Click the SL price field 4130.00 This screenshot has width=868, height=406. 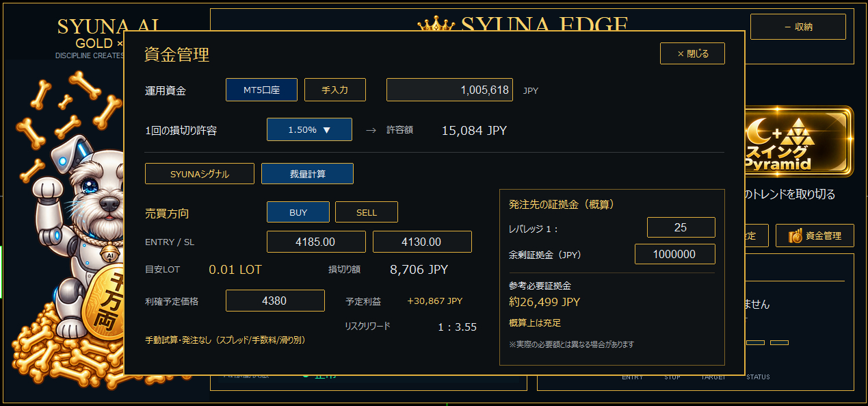point(422,242)
